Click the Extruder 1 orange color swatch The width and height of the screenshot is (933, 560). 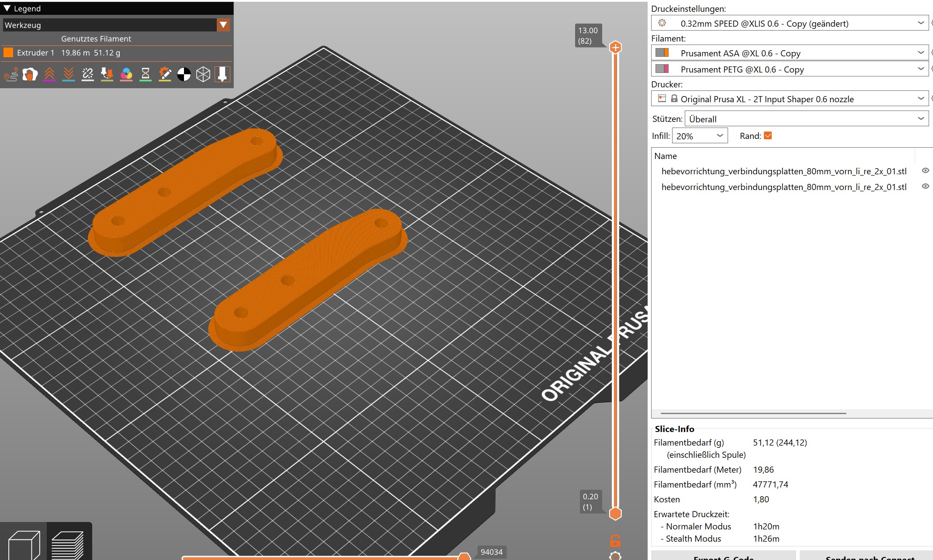8,53
